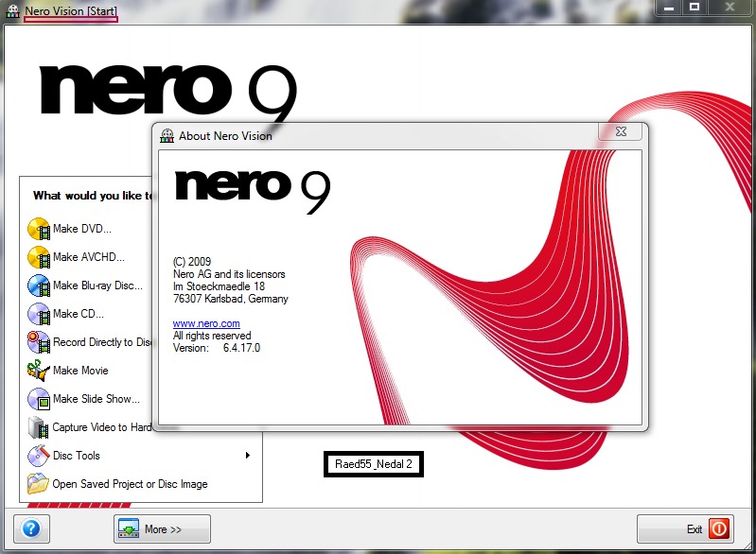Click the About Nero Vision title text
The width and height of the screenshot is (756, 554).
[225, 136]
